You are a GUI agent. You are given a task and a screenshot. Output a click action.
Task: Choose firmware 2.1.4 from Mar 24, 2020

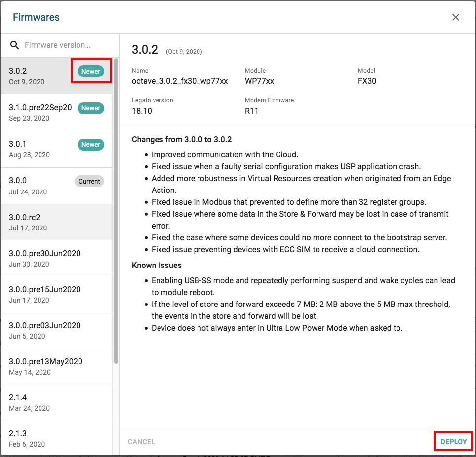[x=57, y=402]
